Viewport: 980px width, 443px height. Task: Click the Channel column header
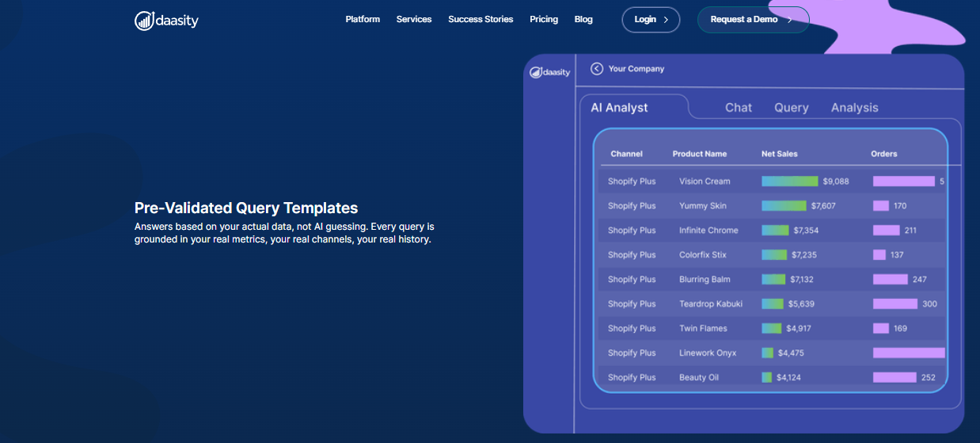pos(627,154)
